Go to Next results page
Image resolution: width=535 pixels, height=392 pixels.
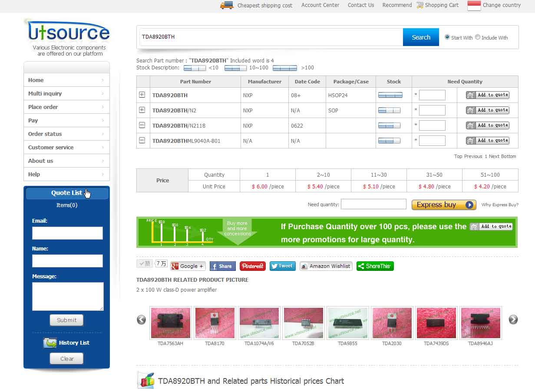click(494, 156)
